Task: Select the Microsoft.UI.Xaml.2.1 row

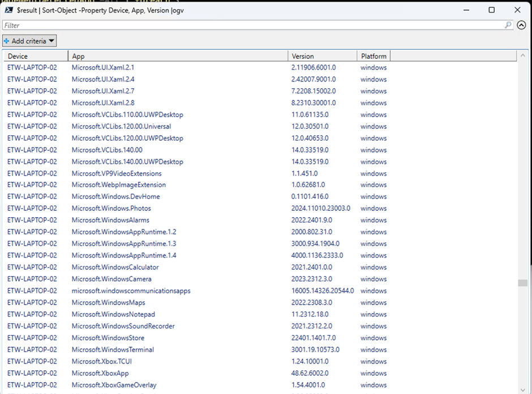Action: [260, 67]
